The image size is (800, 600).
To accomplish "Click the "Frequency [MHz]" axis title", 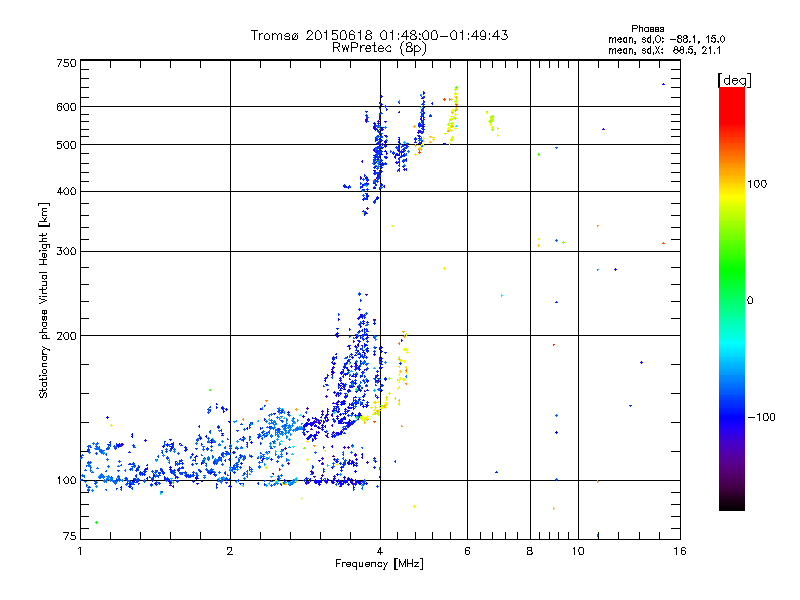I will point(379,564).
